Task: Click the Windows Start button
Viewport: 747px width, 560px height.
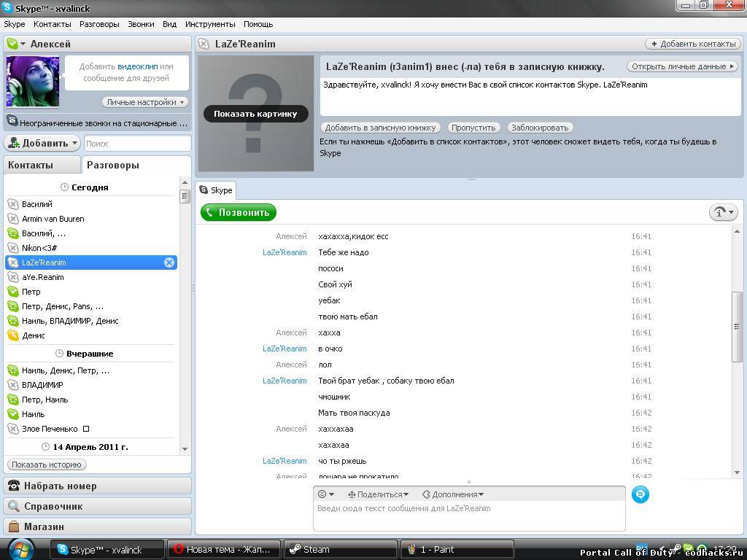Action: pos(21,550)
